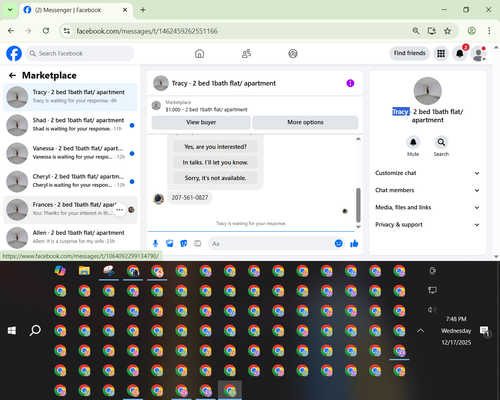Reply with 'Sorry, it's not available.'
Image resolution: width=500 pixels, height=400 pixels.
tap(215, 178)
